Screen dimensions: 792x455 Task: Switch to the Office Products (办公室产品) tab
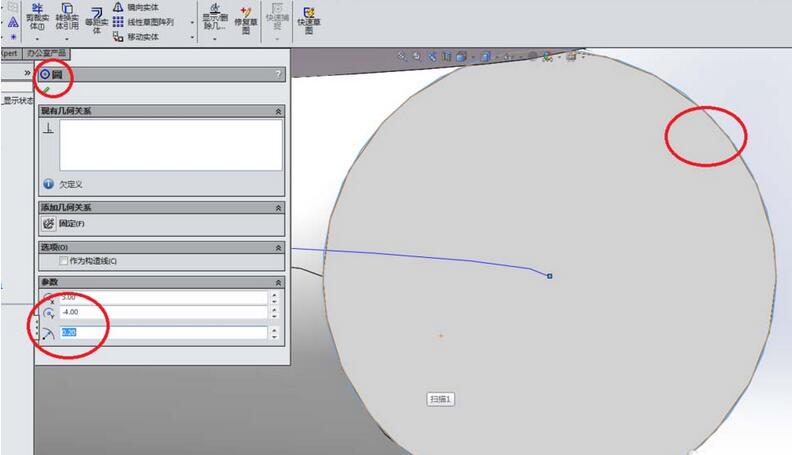coord(46,53)
